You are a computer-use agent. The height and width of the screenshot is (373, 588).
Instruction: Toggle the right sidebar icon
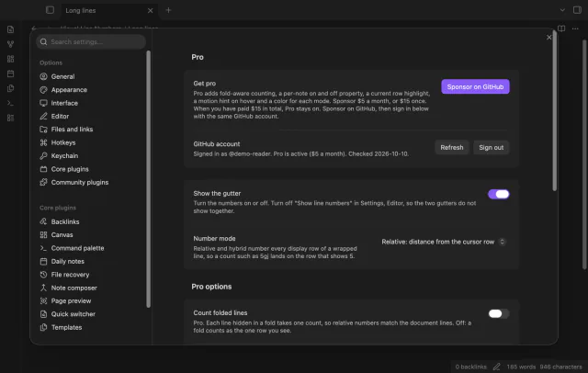coord(578,10)
